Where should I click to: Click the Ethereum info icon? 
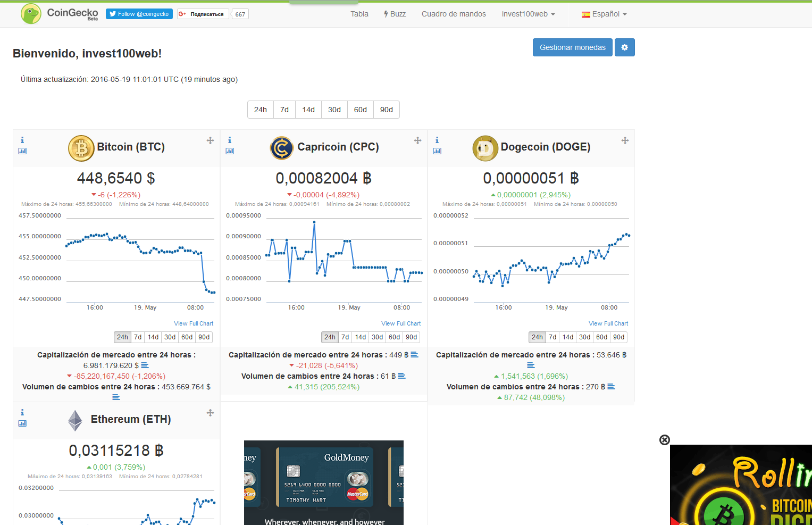pos(22,412)
